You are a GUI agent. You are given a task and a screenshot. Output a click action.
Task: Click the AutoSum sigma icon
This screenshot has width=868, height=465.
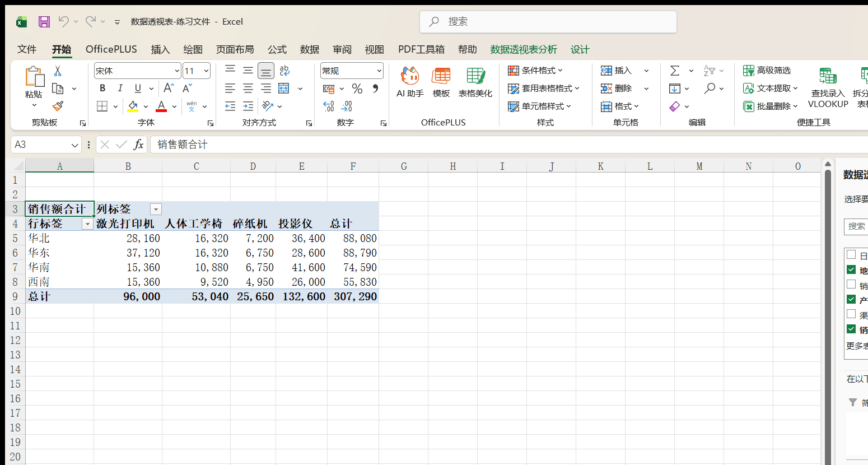click(x=675, y=71)
